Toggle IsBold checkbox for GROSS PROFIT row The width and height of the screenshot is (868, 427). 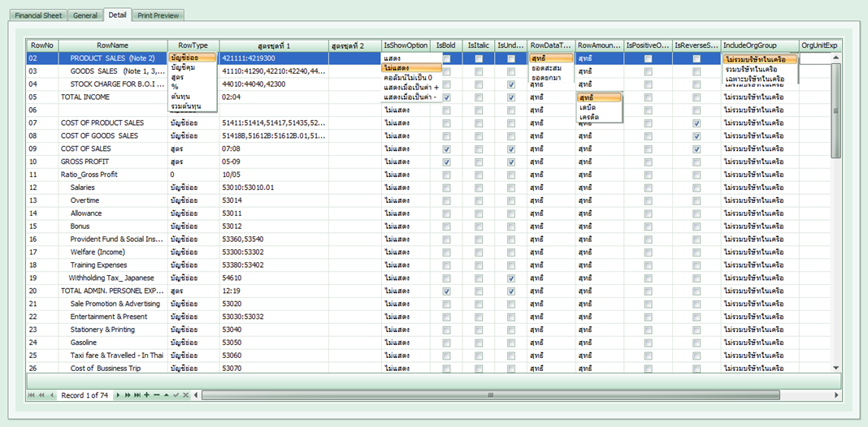[447, 162]
